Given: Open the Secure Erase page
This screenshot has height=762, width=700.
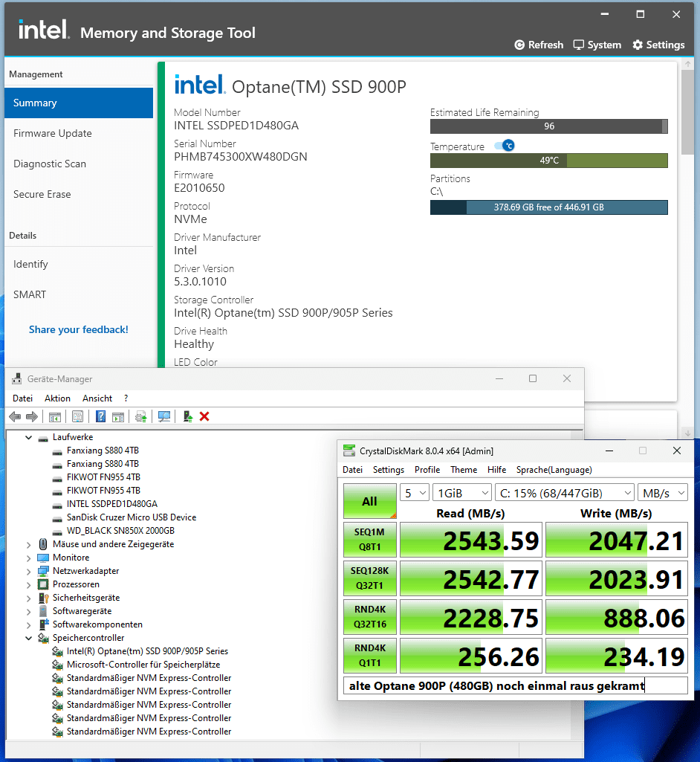Looking at the screenshot, I should tap(79, 194).
